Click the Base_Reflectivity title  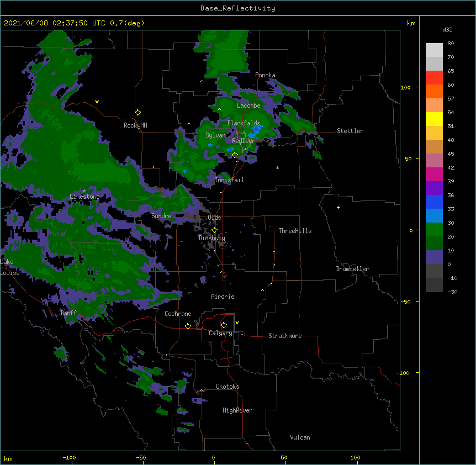click(238, 8)
